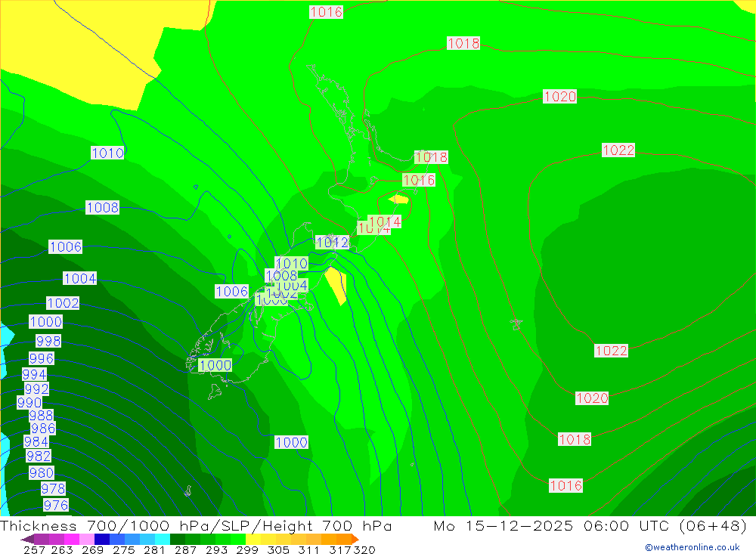Click the 988 isobar label

[x=41, y=415]
